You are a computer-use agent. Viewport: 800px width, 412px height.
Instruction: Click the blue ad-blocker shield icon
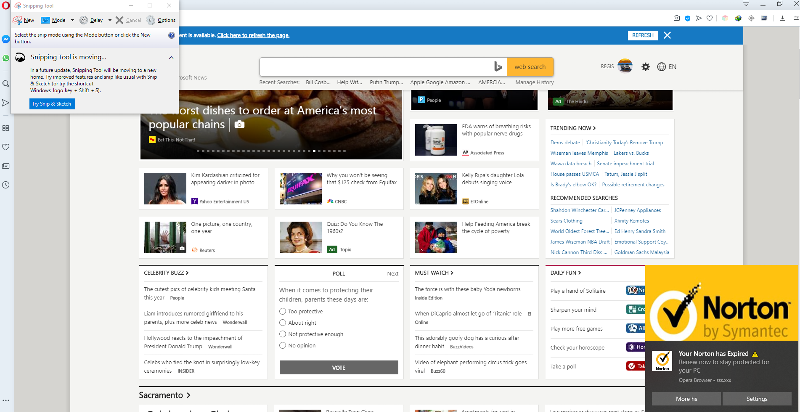(688, 18)
